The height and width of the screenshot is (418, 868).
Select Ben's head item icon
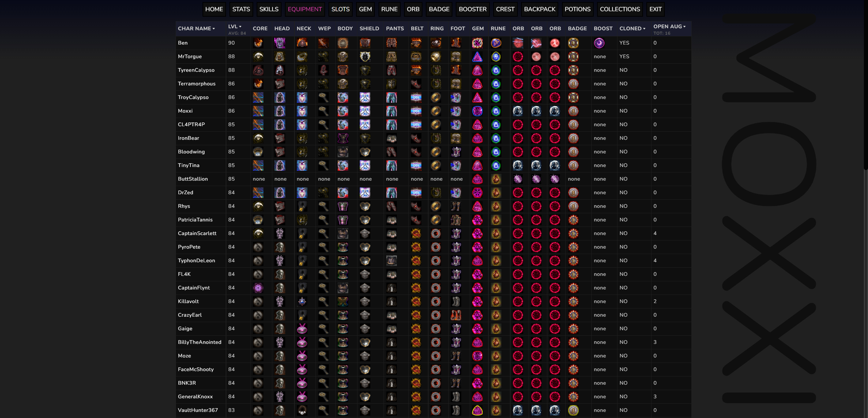(x=280, y=43)
